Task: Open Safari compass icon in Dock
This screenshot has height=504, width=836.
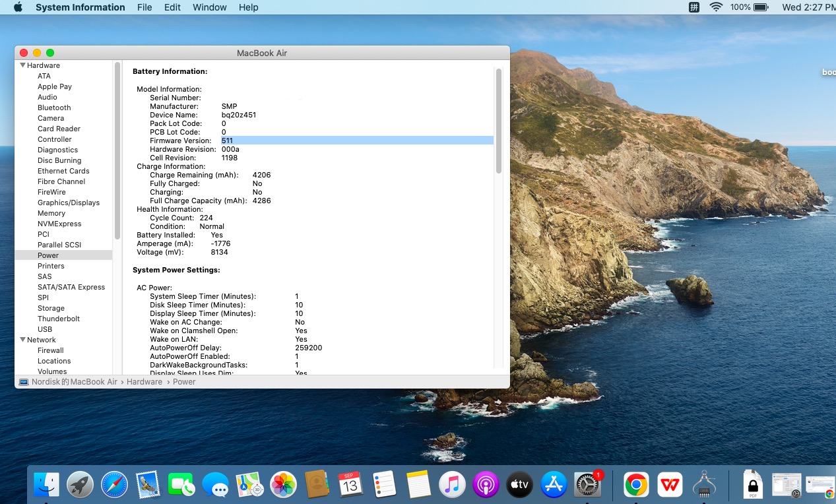Action: (115, 485)
